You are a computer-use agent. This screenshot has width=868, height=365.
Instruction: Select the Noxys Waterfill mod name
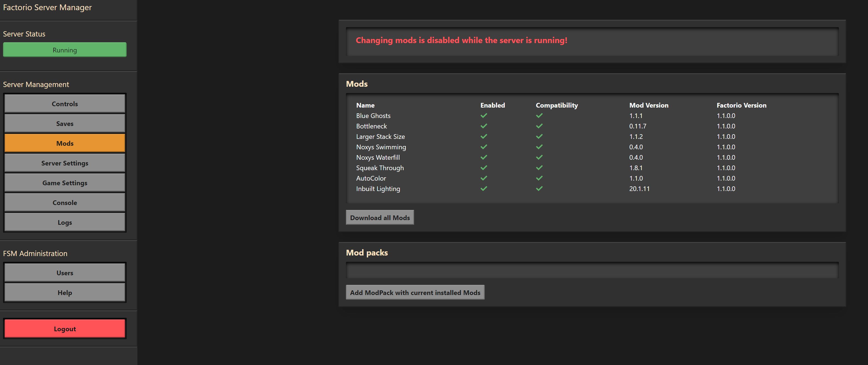(378, 158)
